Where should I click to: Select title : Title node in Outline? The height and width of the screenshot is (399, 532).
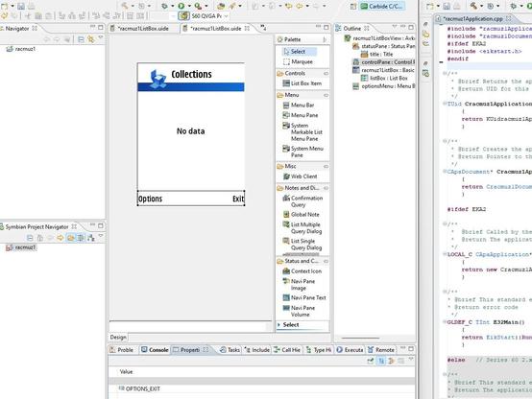tap(376, 55)
